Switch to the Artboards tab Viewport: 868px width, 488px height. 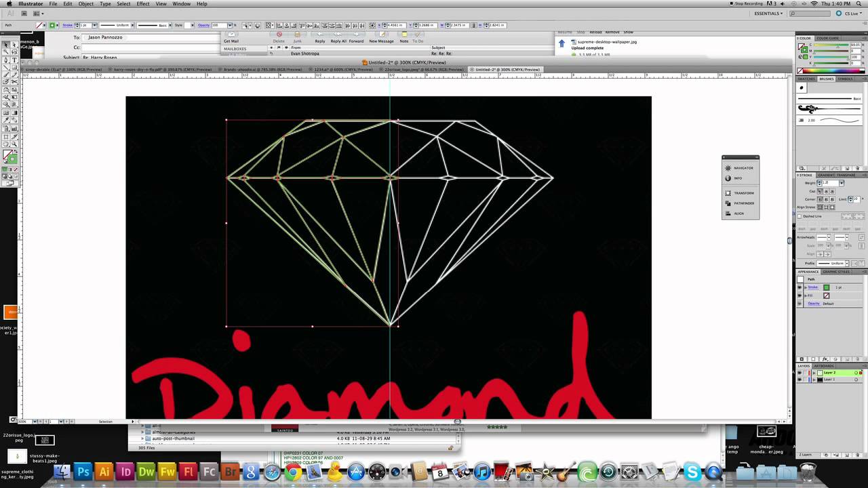point(824,366)
